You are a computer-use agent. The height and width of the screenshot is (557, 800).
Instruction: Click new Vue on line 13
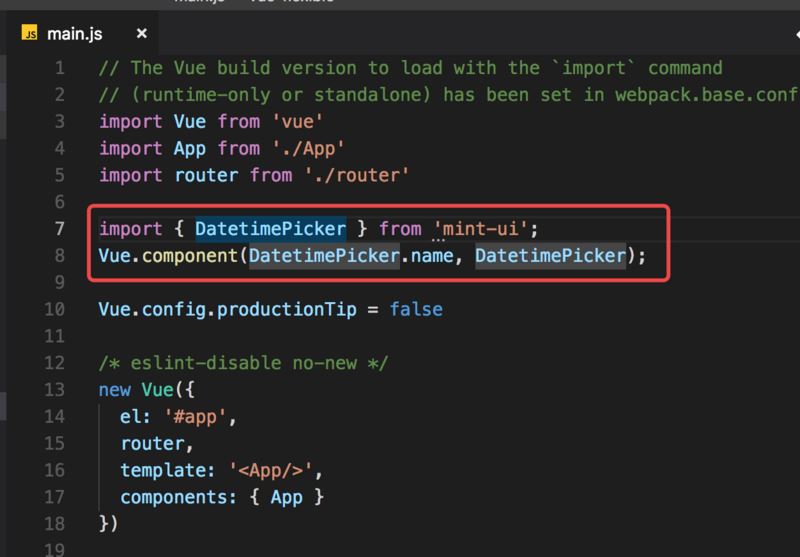[x=136, y=390]
